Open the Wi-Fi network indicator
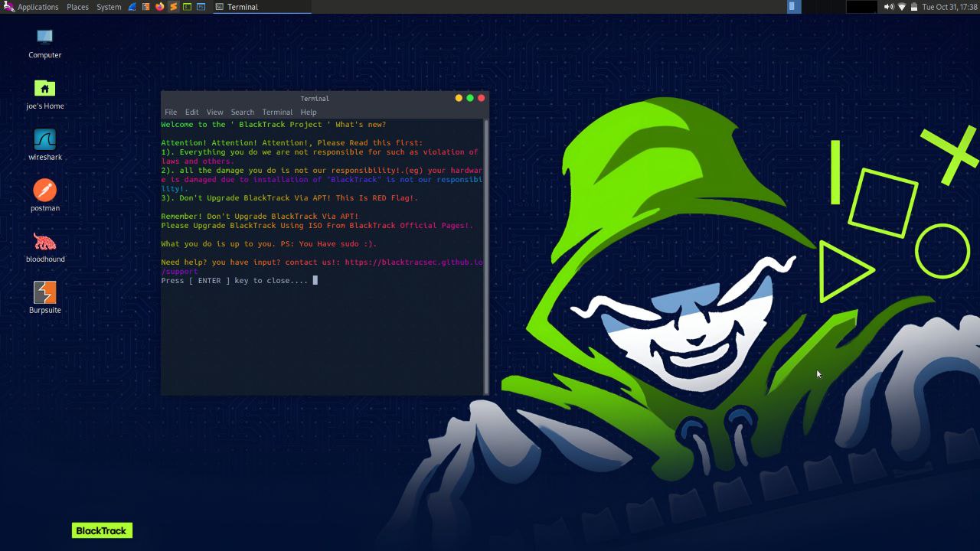 pos(902,7)
